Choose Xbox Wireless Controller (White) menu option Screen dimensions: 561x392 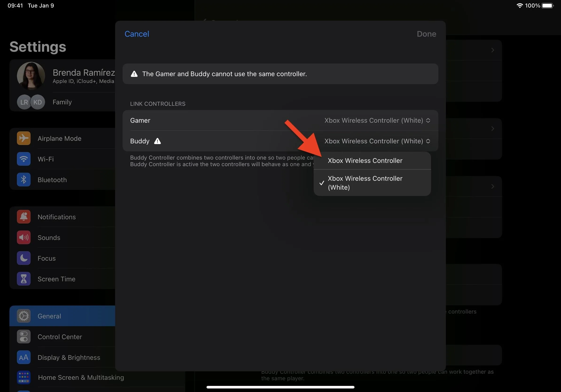tap(372, 183)
